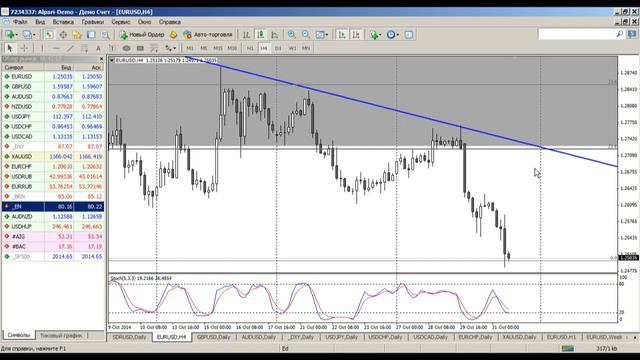Select the text A tool
The image size is (640, 360).
pos(98,48)
